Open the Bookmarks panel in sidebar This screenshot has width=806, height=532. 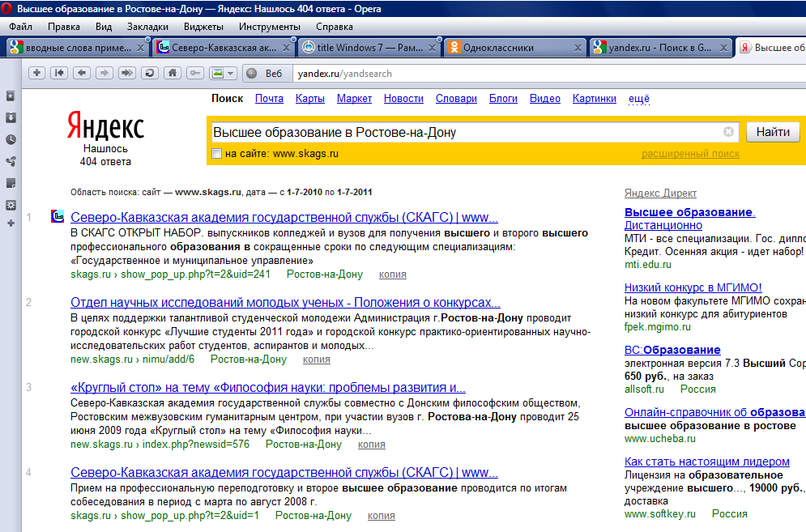coord(11,96)
